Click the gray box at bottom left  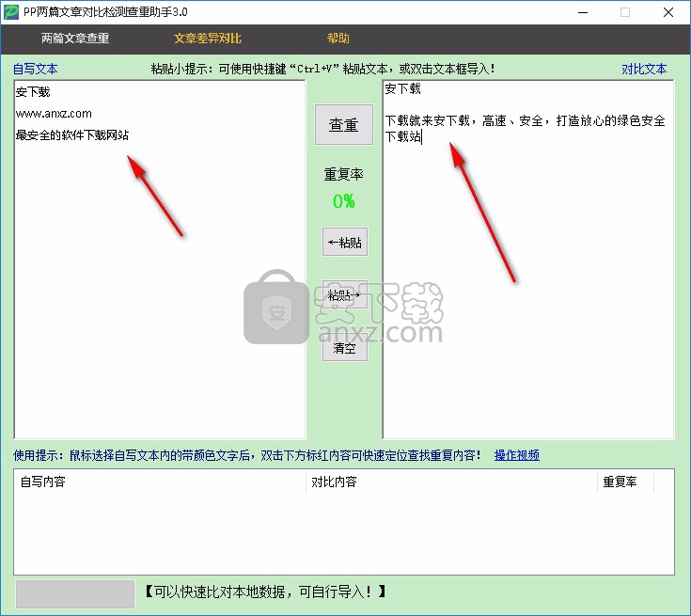click(x=75, y=594)
